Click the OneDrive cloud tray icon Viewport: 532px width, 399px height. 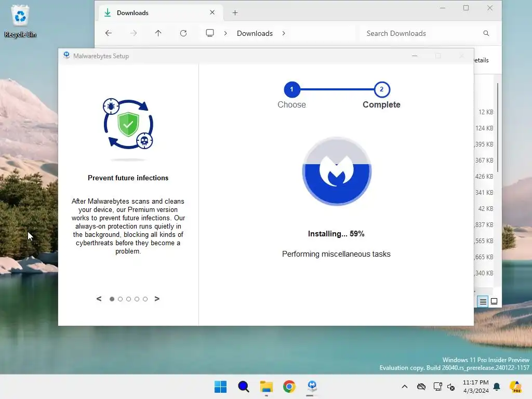click(421, 387)
